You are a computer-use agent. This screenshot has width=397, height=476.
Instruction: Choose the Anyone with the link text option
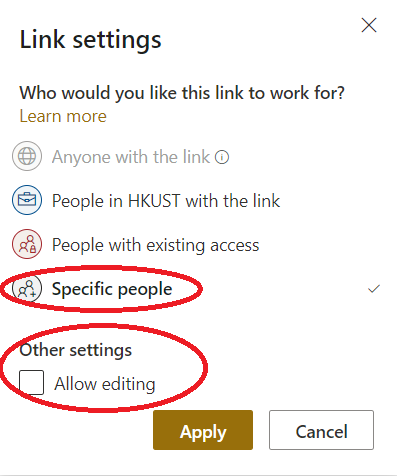tap(131, 157)
